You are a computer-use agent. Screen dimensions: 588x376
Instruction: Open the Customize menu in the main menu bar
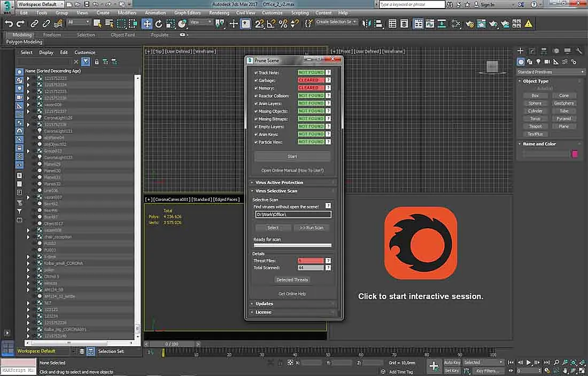[x=272, y=13]
